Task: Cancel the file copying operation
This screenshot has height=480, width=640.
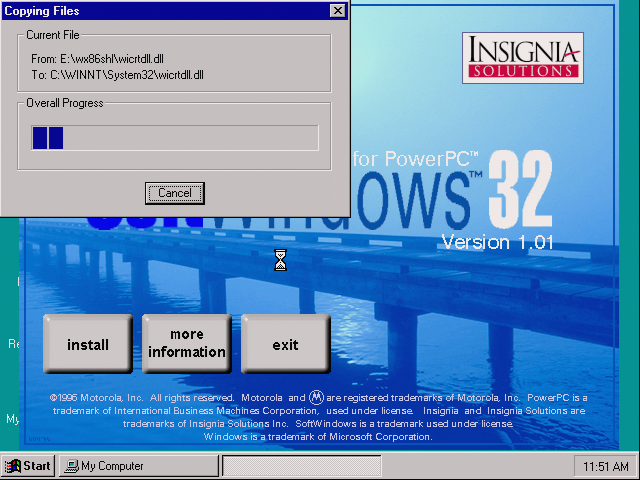Action: (175, 193)
